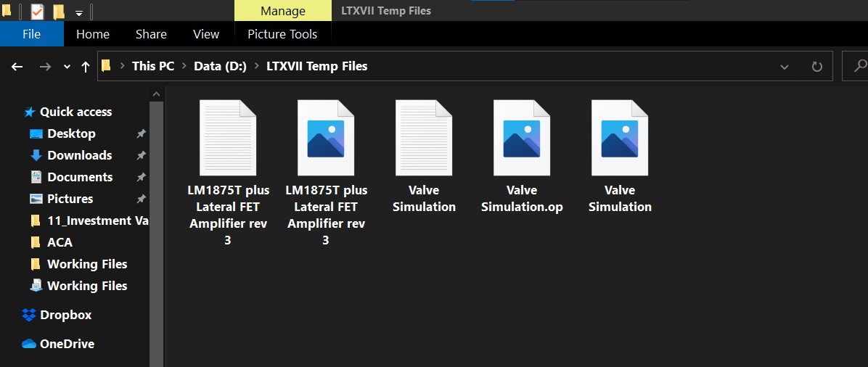Image resolution: width=868 pixels, height=367 pixels.
Task: Open Downloads in Quick access
Action: click(80, 155)
